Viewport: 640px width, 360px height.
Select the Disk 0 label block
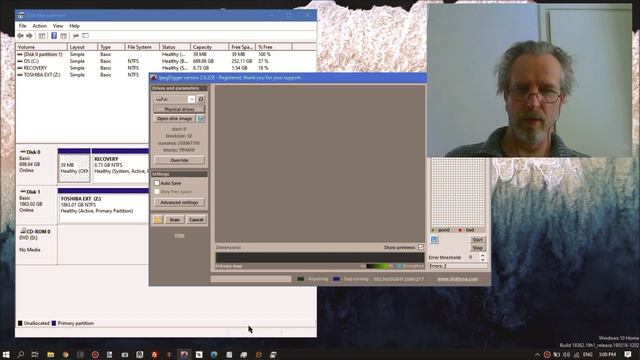[36, 165]
